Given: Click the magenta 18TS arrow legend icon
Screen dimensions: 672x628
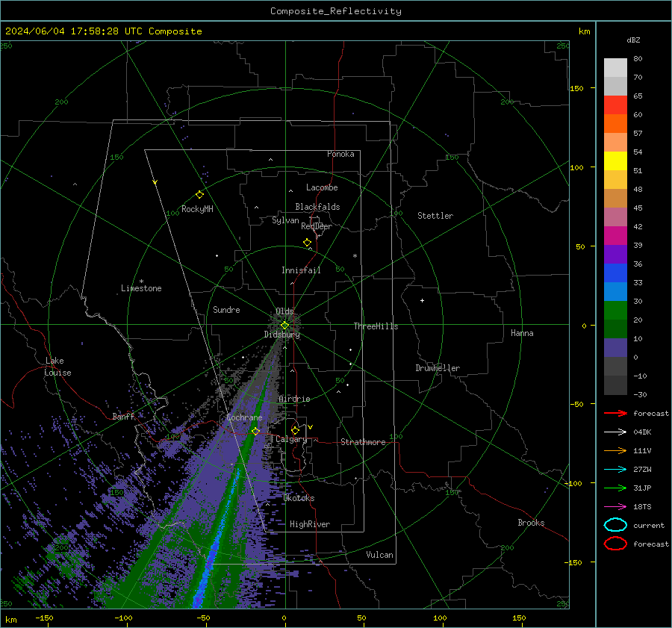Looking at the screenshot, I should click(615, 507).
